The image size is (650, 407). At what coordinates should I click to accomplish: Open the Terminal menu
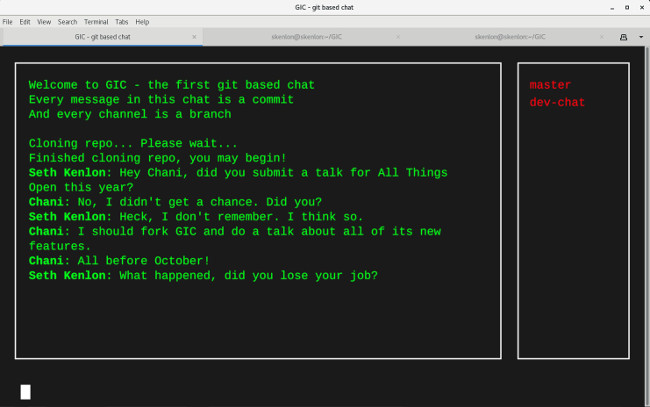(96, 21)
